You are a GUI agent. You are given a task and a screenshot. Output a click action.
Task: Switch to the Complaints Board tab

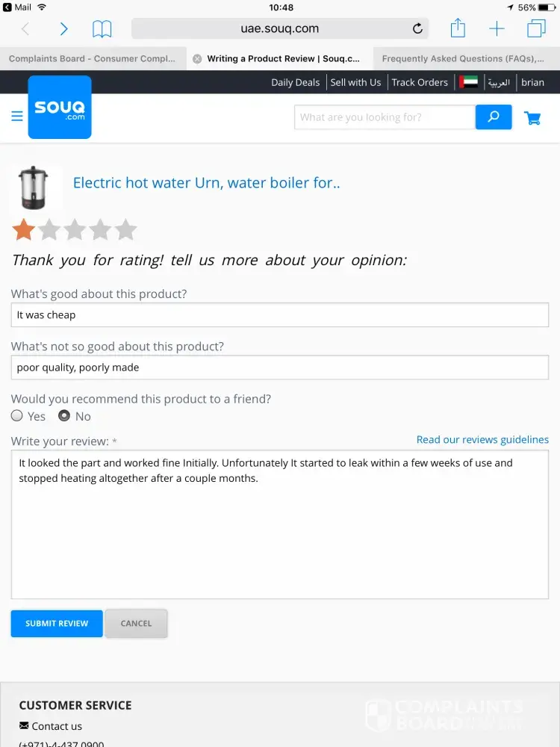tap(93, 58)
